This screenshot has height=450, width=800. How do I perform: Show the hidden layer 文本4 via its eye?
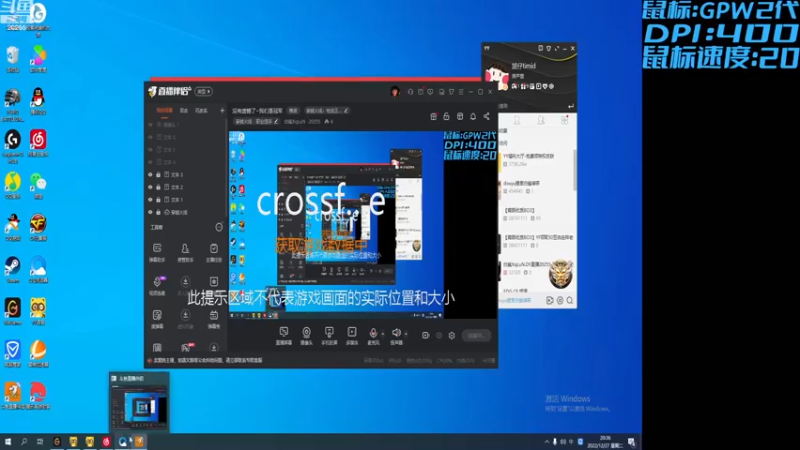click(x=150, y=162)
